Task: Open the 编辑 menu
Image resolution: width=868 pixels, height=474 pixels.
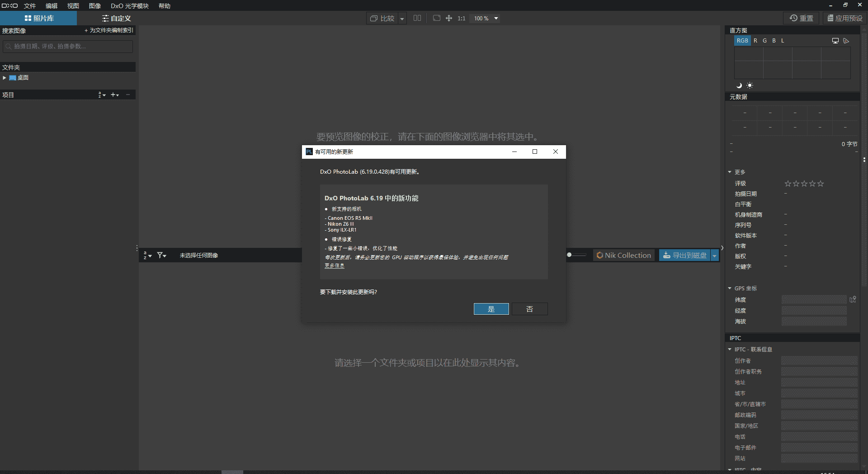Action: tap(52, 6)
